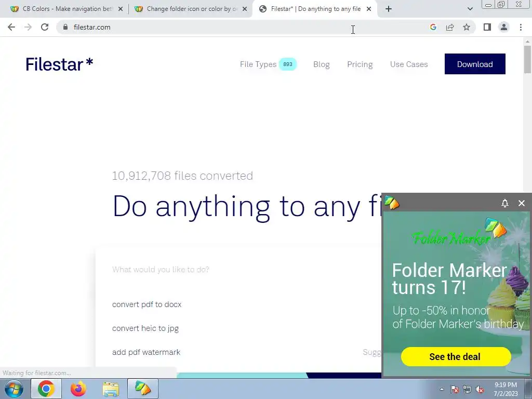Toggle the browser side panel icon

[x=487, y=27]
